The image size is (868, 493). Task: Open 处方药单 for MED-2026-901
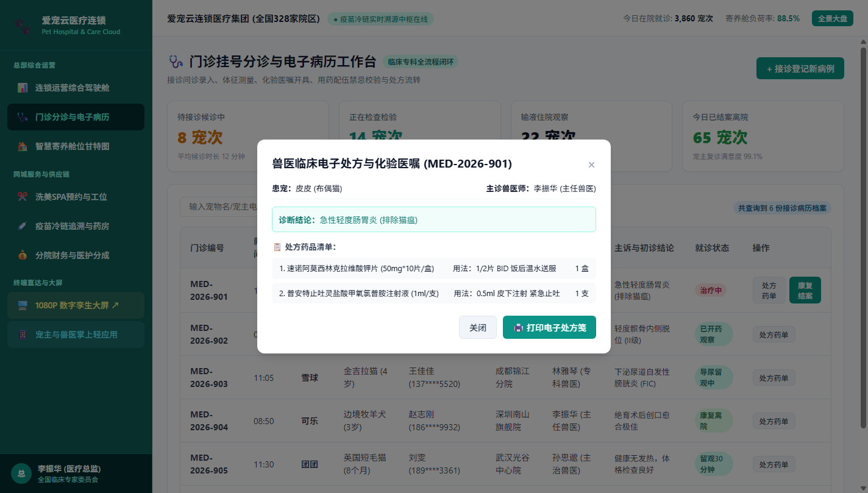769,290
